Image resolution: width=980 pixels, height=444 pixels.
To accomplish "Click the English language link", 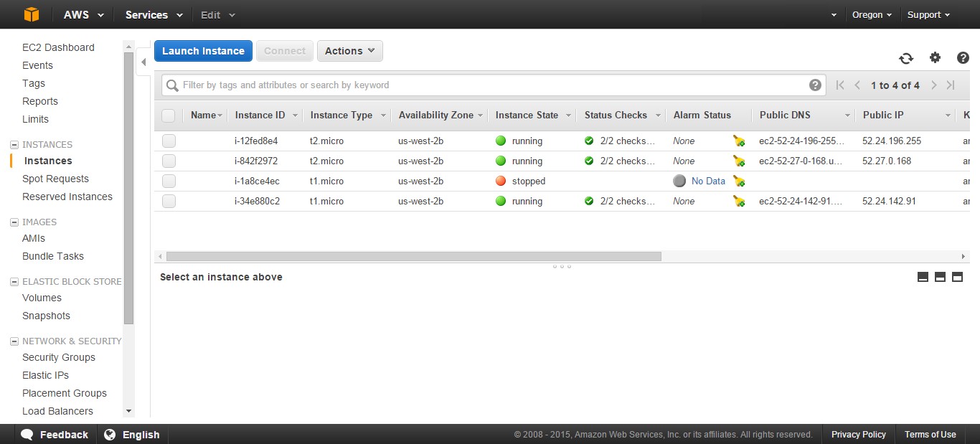I will click(x=141, y=435).
